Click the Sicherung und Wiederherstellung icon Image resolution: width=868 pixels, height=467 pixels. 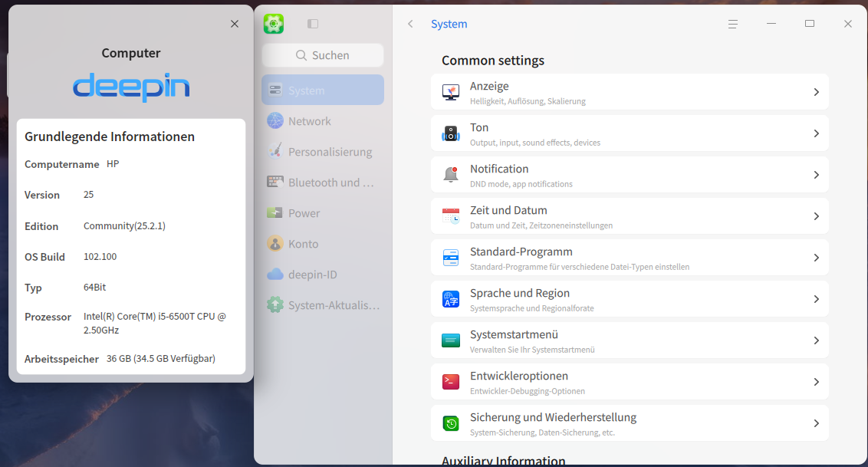point(451,423)
